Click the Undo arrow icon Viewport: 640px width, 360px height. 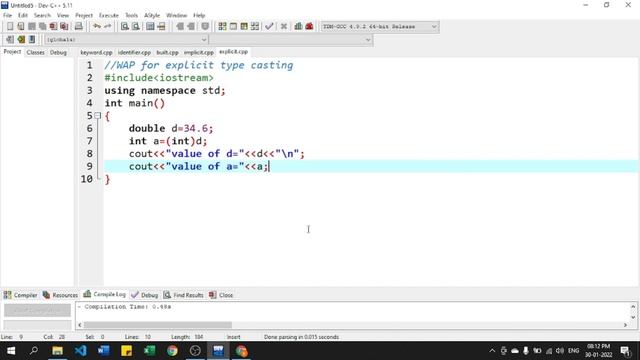click(97, 27)
